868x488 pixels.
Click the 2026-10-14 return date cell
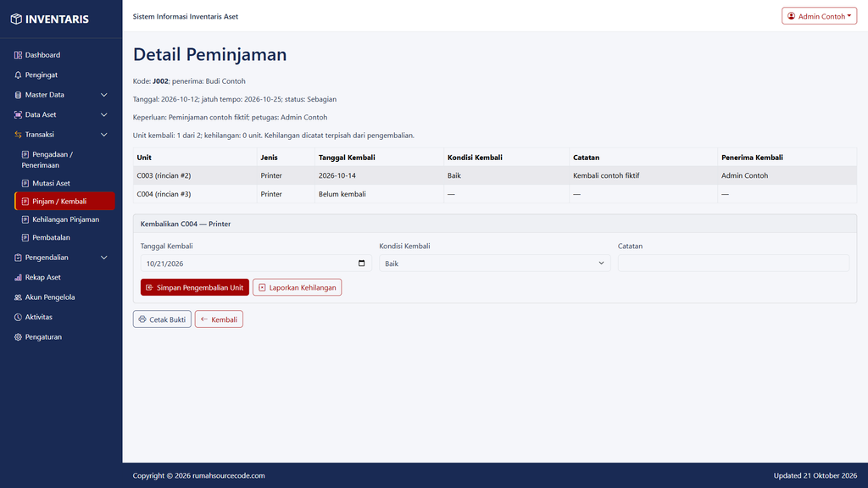(379, 175)
